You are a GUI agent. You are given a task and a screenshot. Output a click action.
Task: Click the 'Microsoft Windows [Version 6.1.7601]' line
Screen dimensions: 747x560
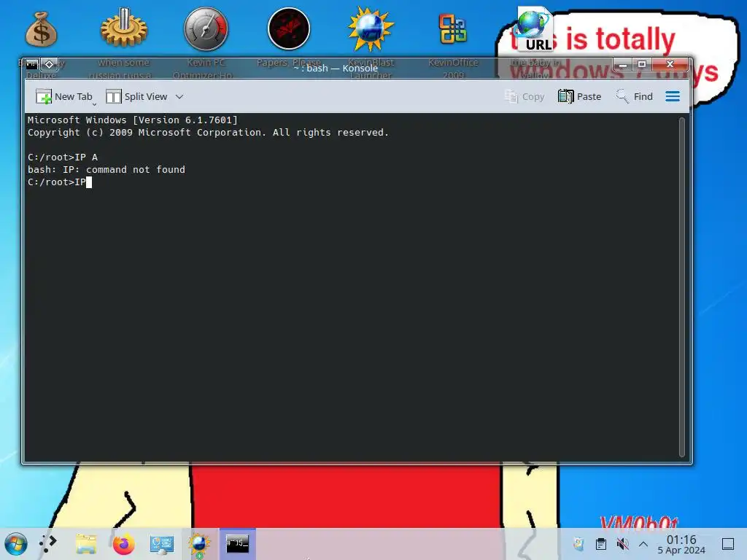tap(133, 120)
